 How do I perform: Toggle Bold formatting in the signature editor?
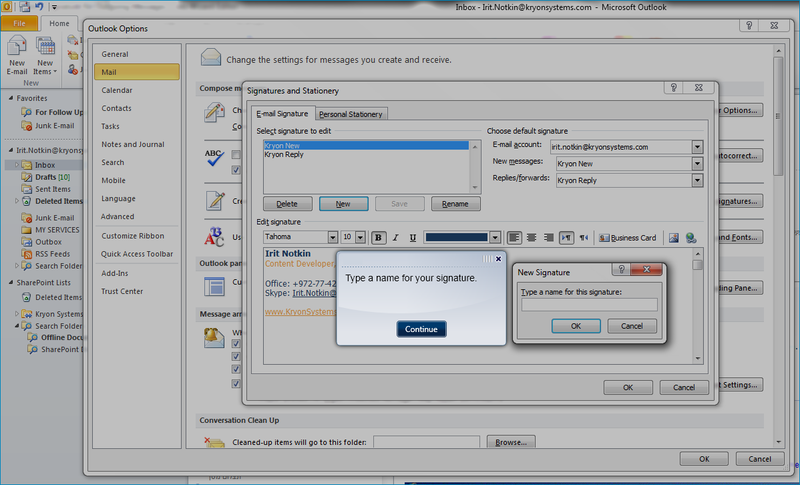[378, 238]
